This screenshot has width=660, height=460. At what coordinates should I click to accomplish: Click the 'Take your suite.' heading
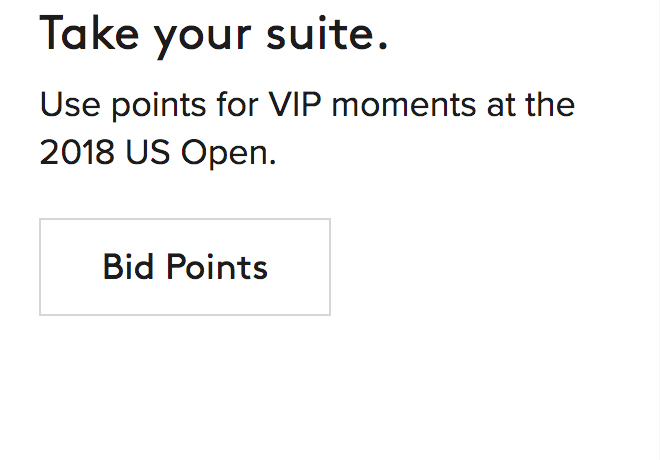(x=213, y=35)
